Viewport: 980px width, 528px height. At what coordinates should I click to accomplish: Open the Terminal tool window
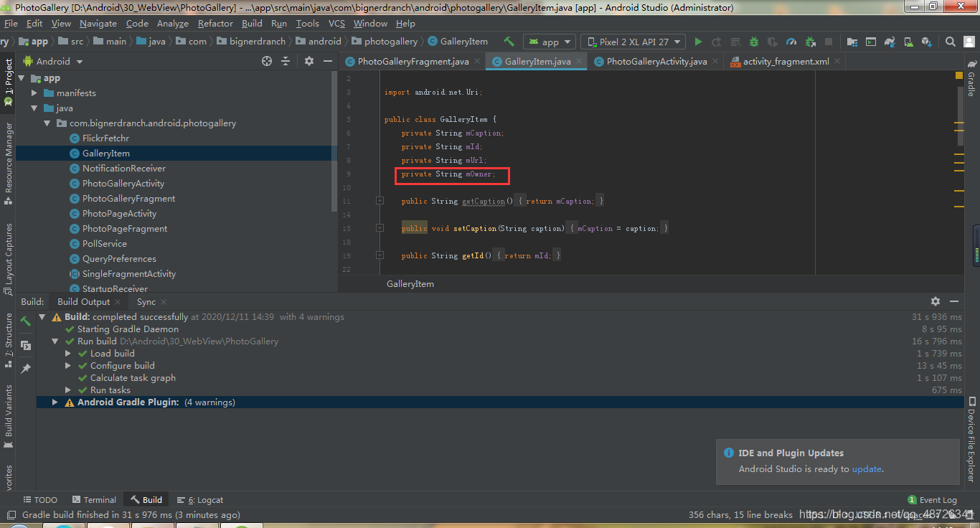click(x=94, y=500)
